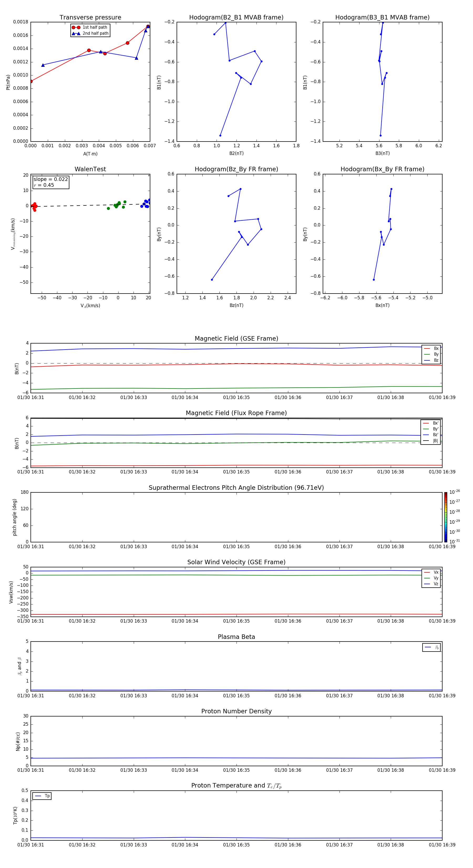Click the green By line in GSE magnetic plot
This screenshot has height=868, width=473.
[x=236, y=388]
